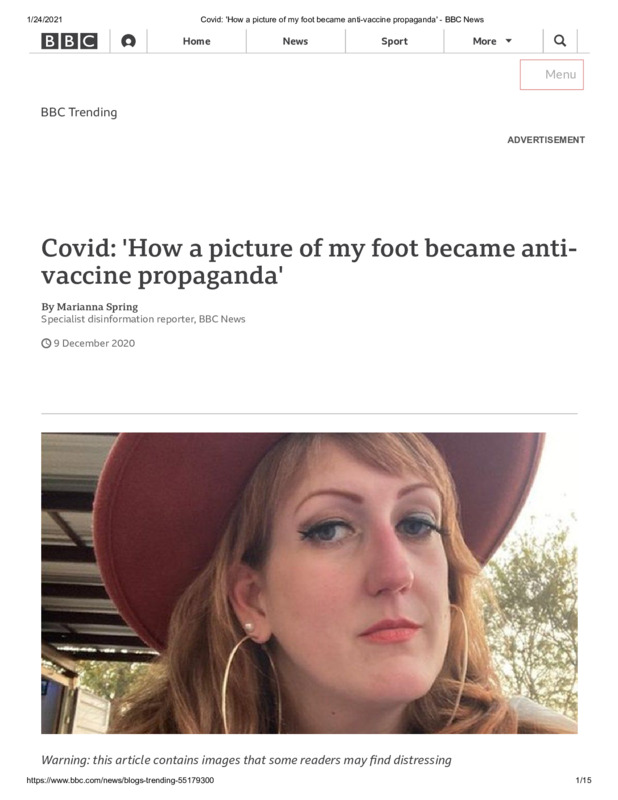
Task: Open the Home navigation item
Action: click(x=196, y=41)
